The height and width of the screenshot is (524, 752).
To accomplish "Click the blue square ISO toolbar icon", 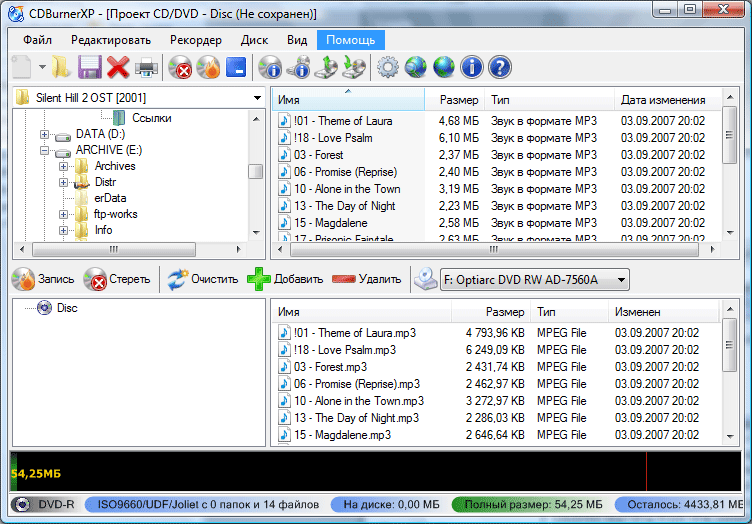I will click(x=236, y=67).
